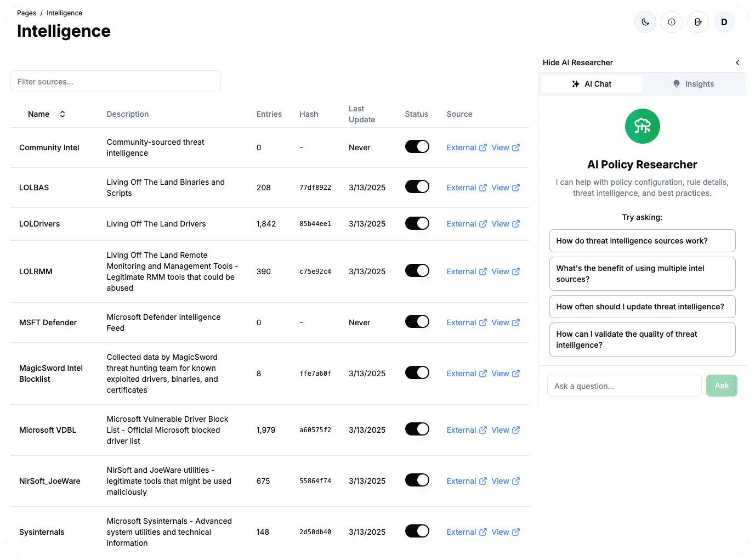The image size is (755, 560).
Task: Open External link for LOLRMM
Action: tap(467, 271)
